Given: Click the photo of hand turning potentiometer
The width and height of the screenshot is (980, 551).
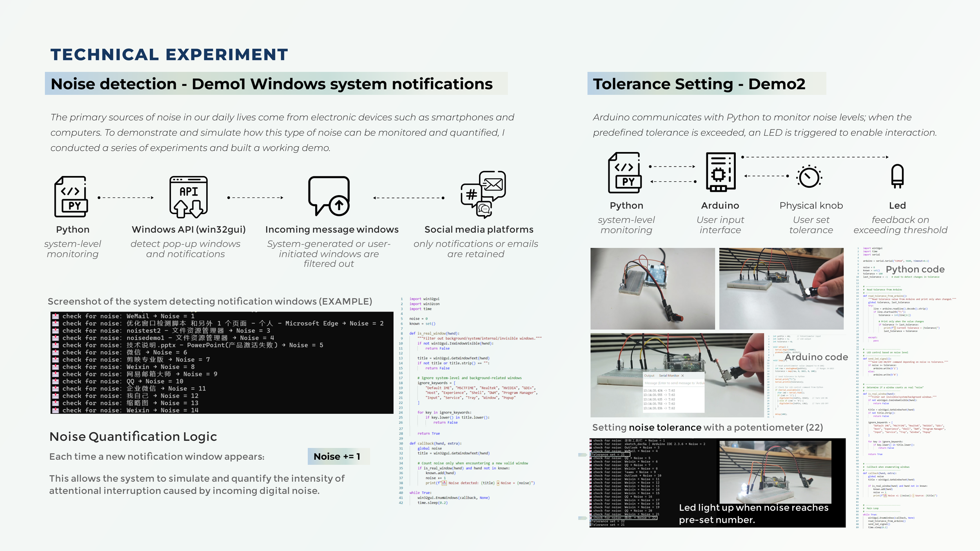Looking at the screenshot, I should (781, 288).
